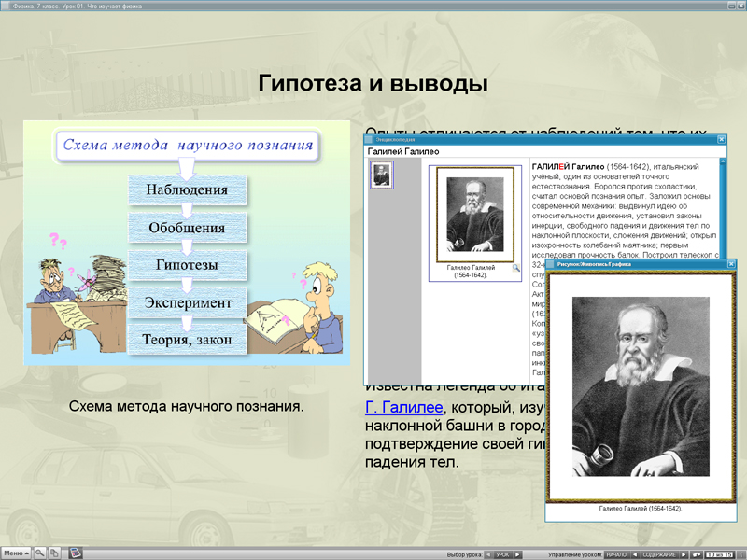This screenshot has height=560, width=747.
Task: Select Galileo thumbnail in encyclopedia sidebar
Action: point(382,175)
